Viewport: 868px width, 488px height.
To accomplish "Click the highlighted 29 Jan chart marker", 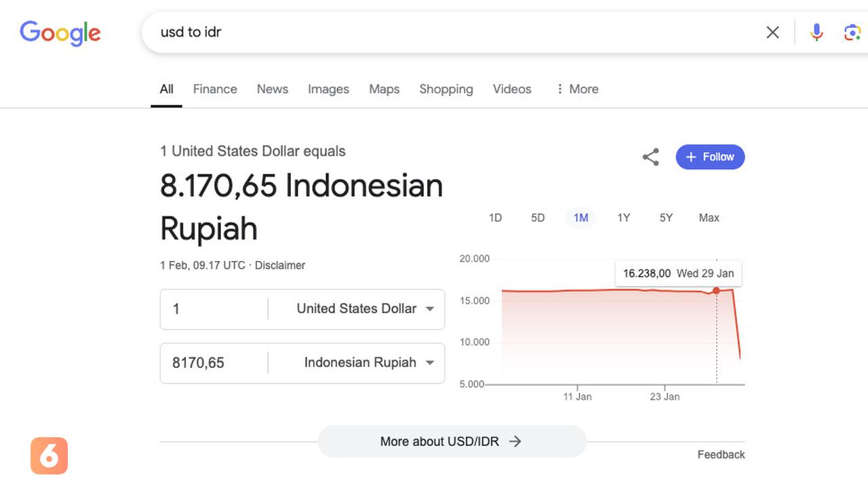I will [716, 290].
